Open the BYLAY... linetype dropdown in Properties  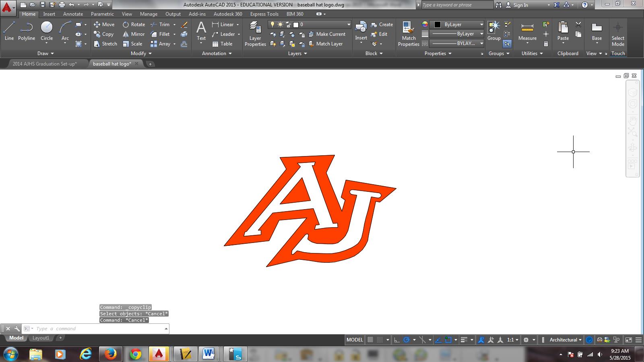[x=456, y=43]
